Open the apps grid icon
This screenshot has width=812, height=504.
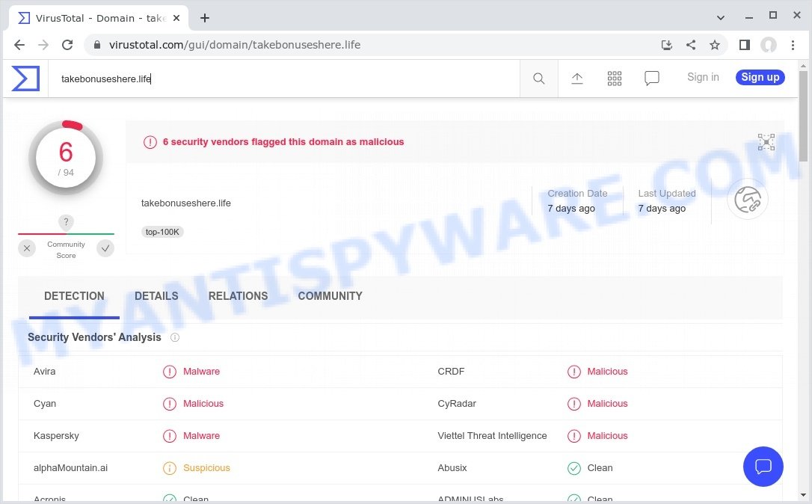614,79
